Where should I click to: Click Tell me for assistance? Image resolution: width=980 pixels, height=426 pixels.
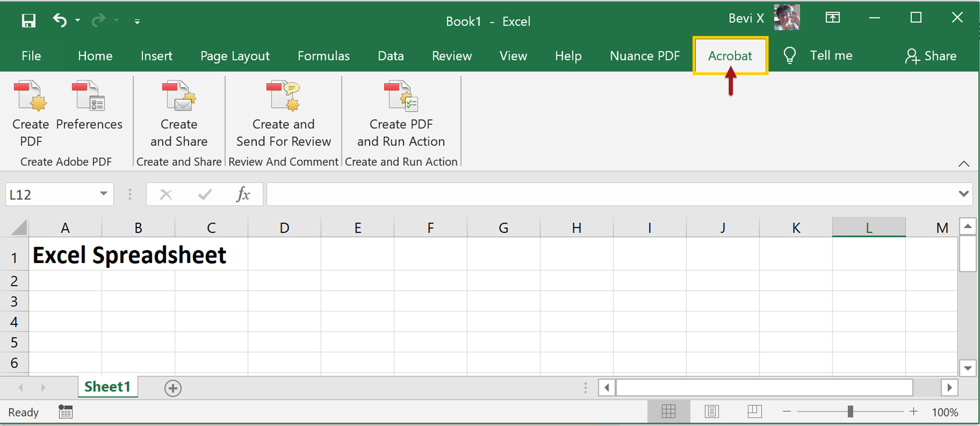click(831, 56)
